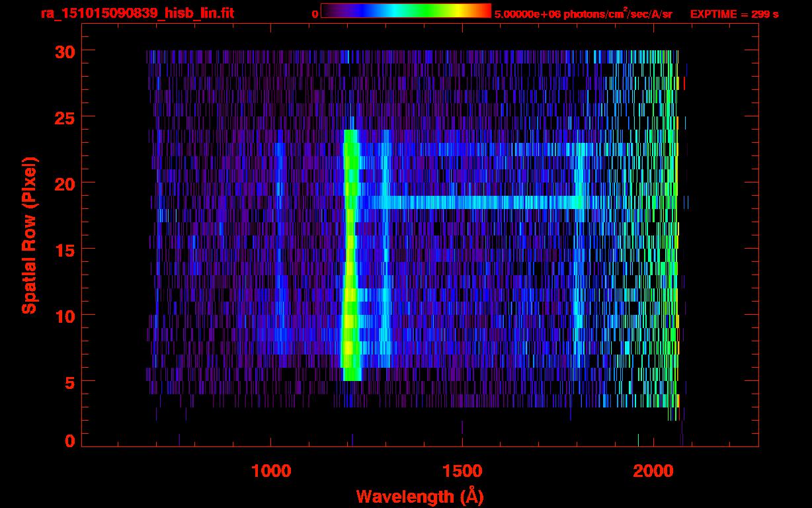Click the bright green emission line near 1216 Å
Viewport: 812px width, 508px height.
click(x=350, y=255)
